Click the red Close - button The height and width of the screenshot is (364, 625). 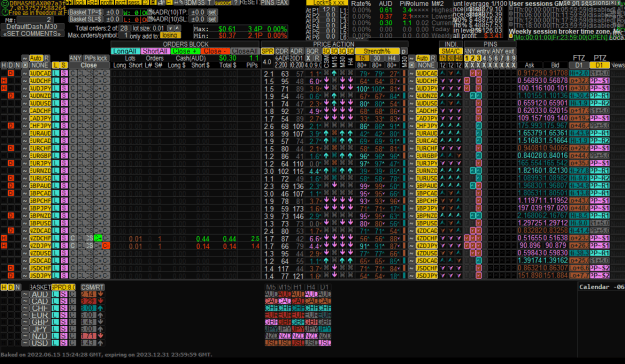pyautogui.click(x=215, y=51)
